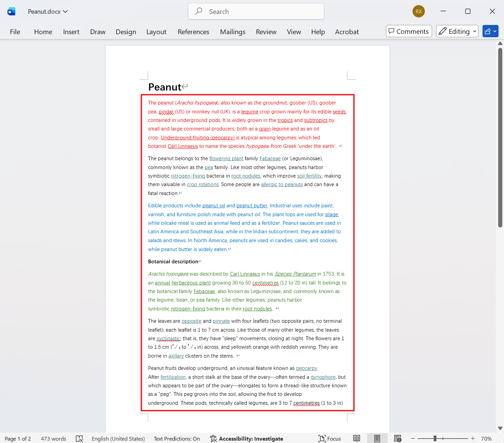This screenshot has width=504, height=443.
Task: Toggle Text Predictions off
Action: click(x=177, y=439)
